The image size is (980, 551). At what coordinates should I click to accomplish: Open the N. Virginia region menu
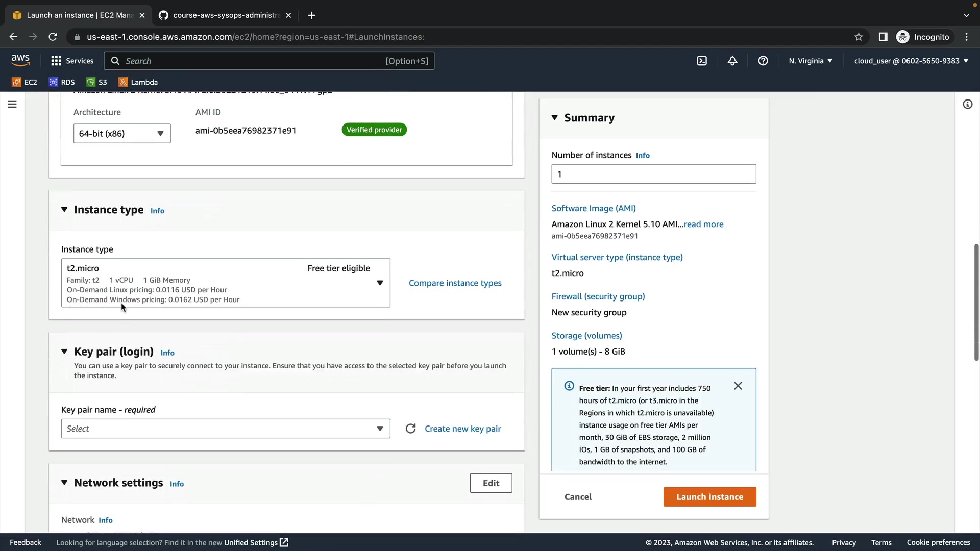pos(810,61)
